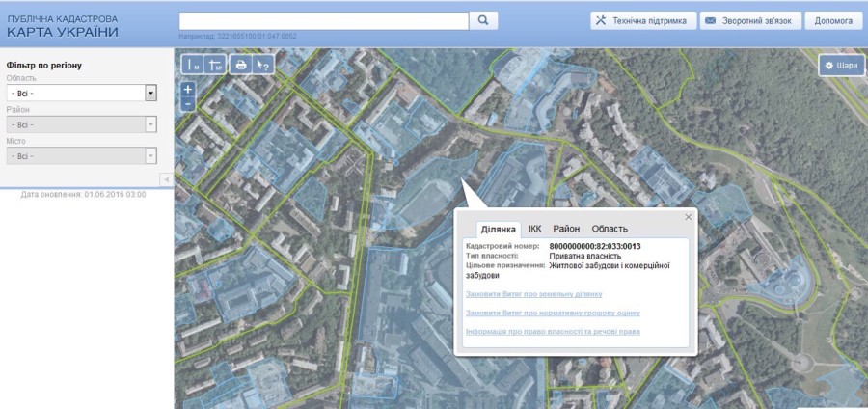Open Технічна підтримка
This screenshot has height=409, width=868.
coord(640,20)
